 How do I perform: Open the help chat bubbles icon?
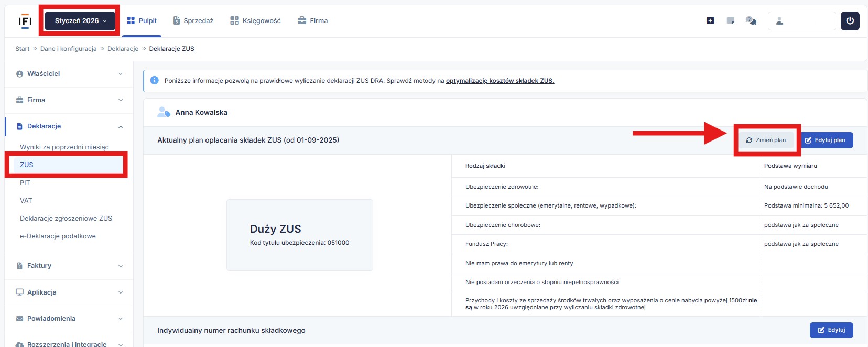coord(751,20)
